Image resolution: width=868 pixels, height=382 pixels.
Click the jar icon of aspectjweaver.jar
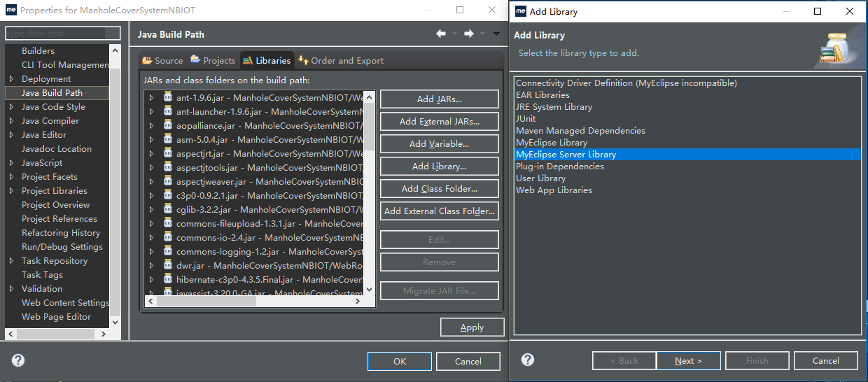168,181
